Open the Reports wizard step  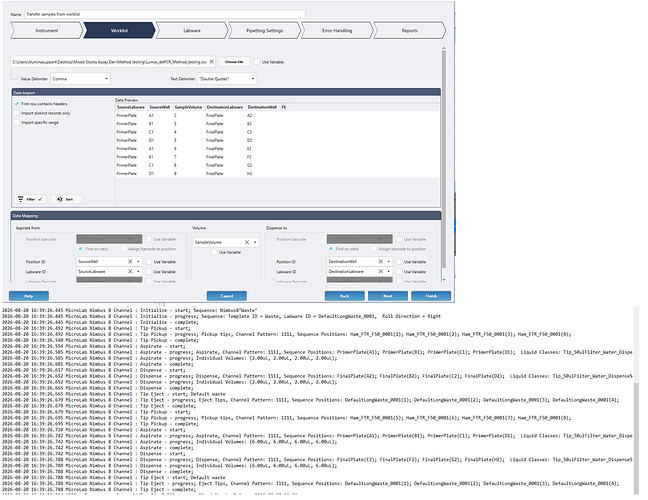pyautogui.click(x=410, y=31)
